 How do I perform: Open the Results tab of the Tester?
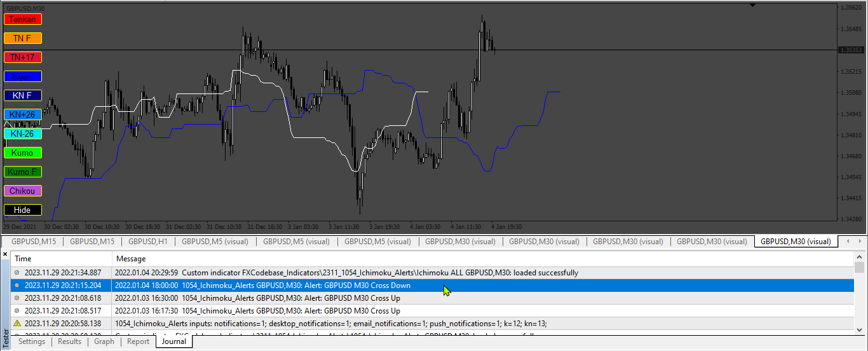pyautogui.click(x=70, y=341)
